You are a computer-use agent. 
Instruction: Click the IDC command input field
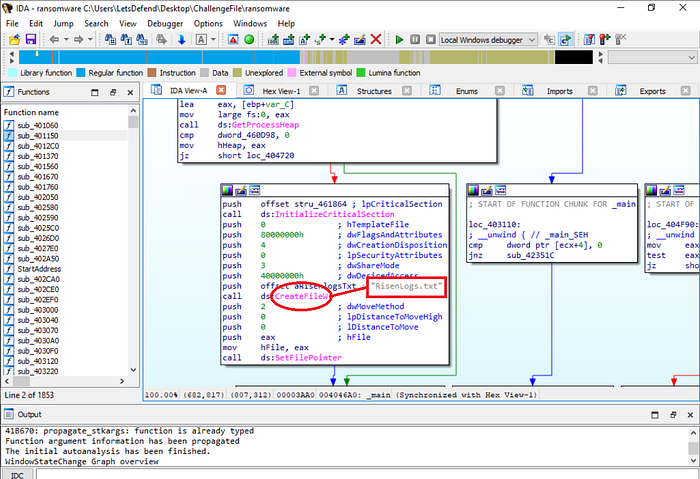[x=367, y=474]
